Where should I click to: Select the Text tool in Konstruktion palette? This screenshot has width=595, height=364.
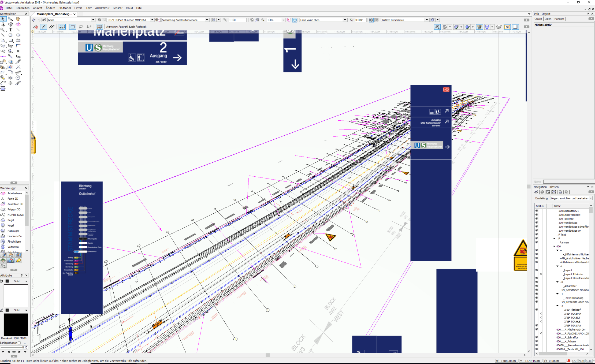click(x=10, y=30)
